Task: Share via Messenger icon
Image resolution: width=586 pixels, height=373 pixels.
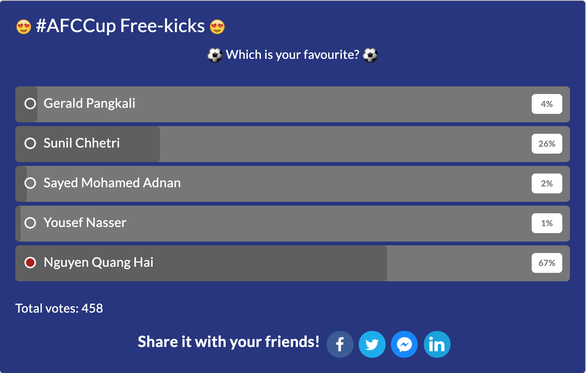Action: [404, 344]
